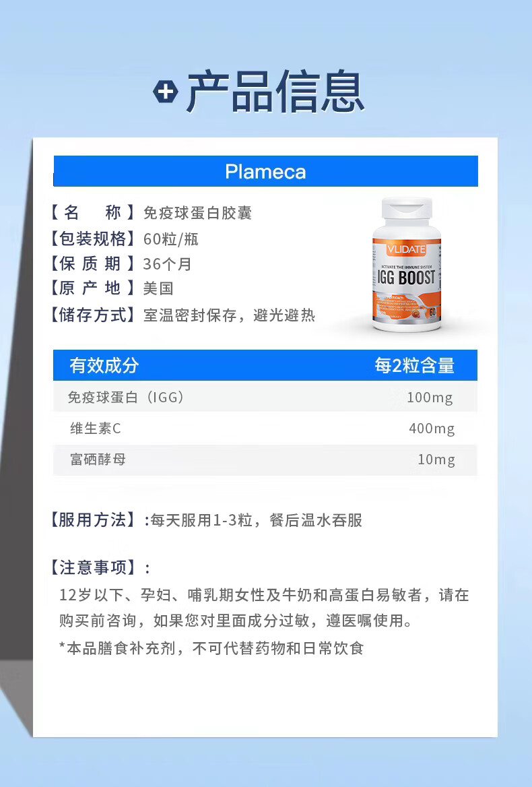
Task: Select the 富硒酵母 ingredient row
Action: 265,460
